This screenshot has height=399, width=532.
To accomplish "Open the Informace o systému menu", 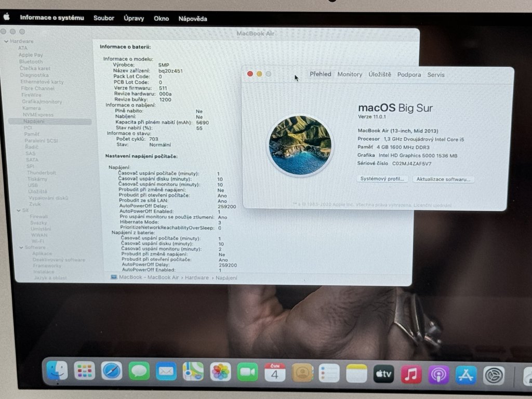I will (x=52, y=18).
